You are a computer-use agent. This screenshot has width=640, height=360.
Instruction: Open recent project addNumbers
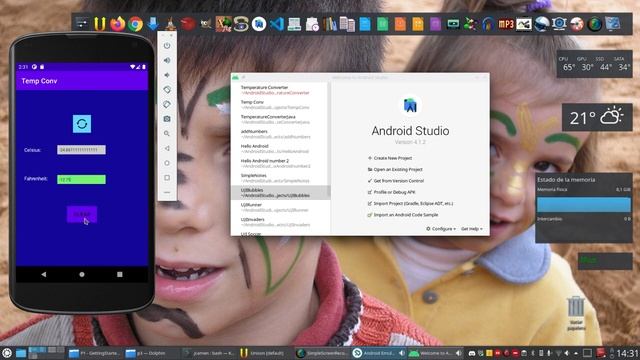pyautogui.click(x=280, y=134)
